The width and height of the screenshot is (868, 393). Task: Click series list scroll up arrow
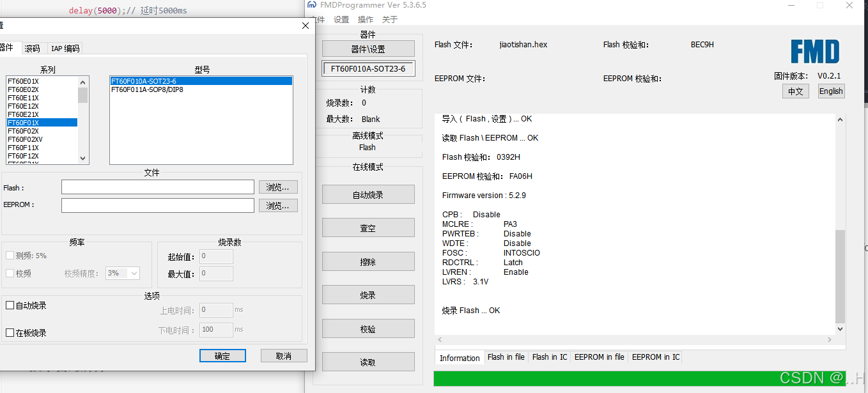(x=83, y=82)
